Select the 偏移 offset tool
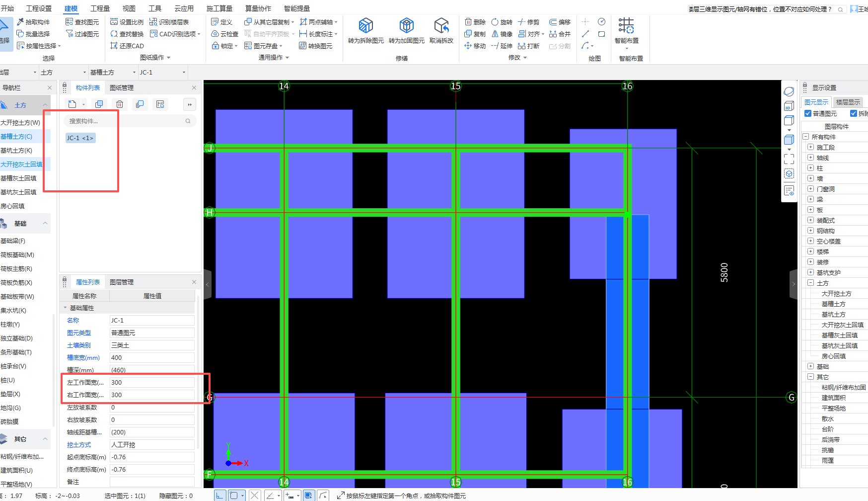The image size is (868, 501). point(560,22)
